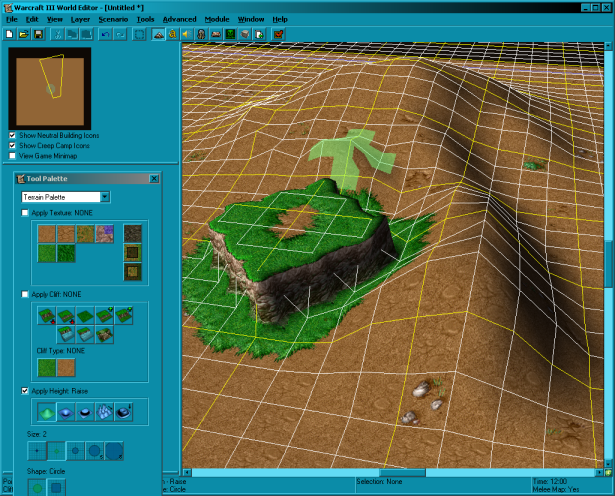Choose brush size 1
Screen dimensions: 615x496
[x=37, y=451]
